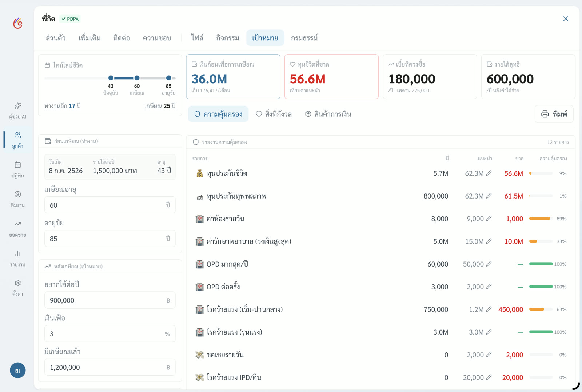Open รายงาน reports in sidebar
This screenshot has height=392, width=582.
coord(17,259)
